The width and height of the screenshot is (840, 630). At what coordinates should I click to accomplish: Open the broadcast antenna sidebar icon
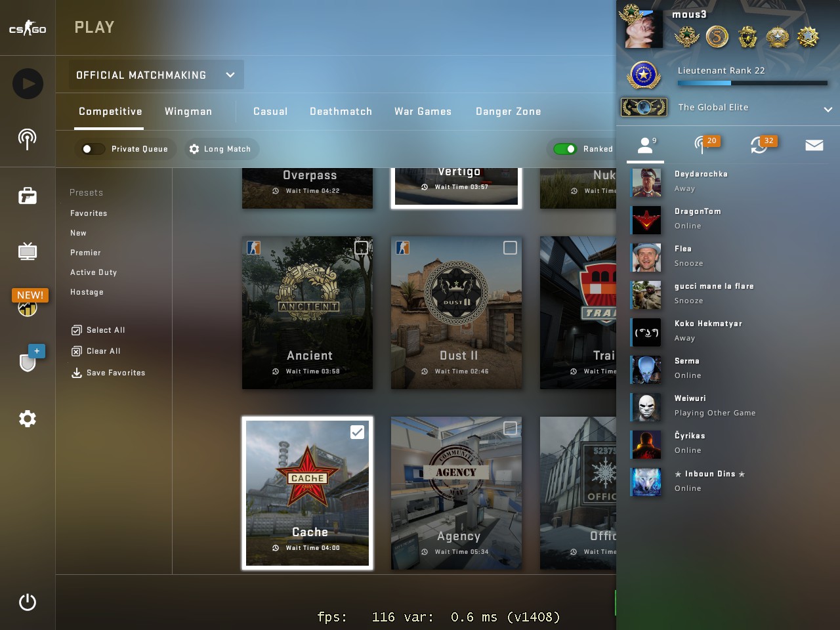[x=28, y=139]
